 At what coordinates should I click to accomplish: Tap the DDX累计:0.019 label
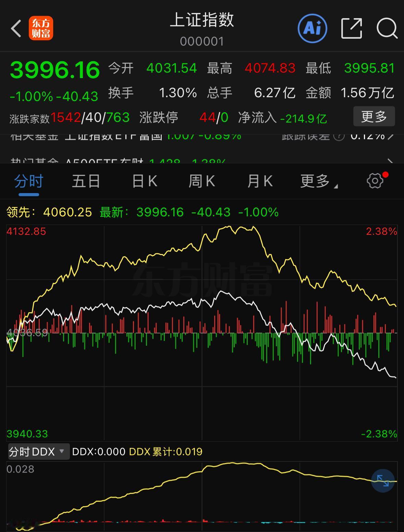pos(166,452)
